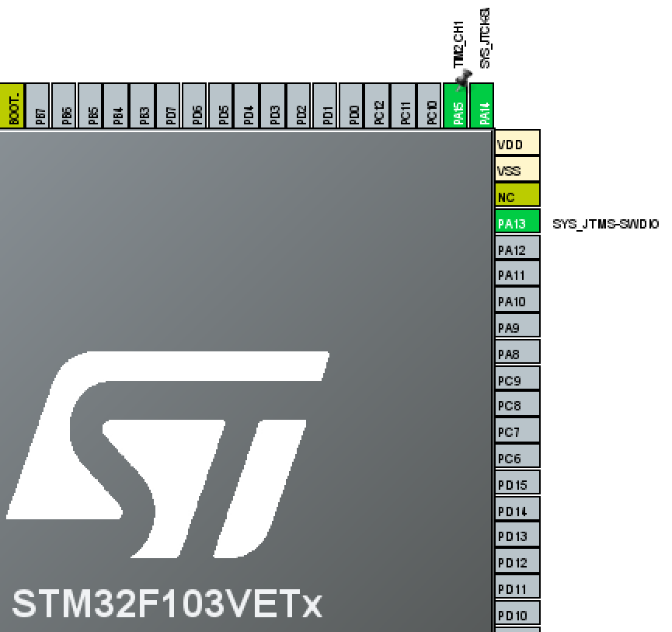Select pin PC7 on the right edge

(517, 430)
